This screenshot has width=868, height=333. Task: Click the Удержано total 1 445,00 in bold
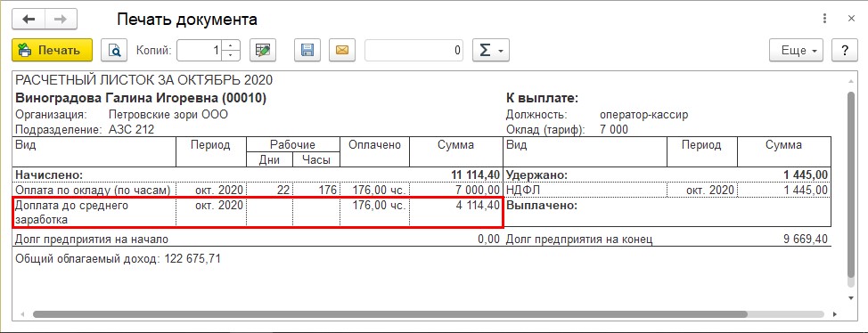click(806, 175)
